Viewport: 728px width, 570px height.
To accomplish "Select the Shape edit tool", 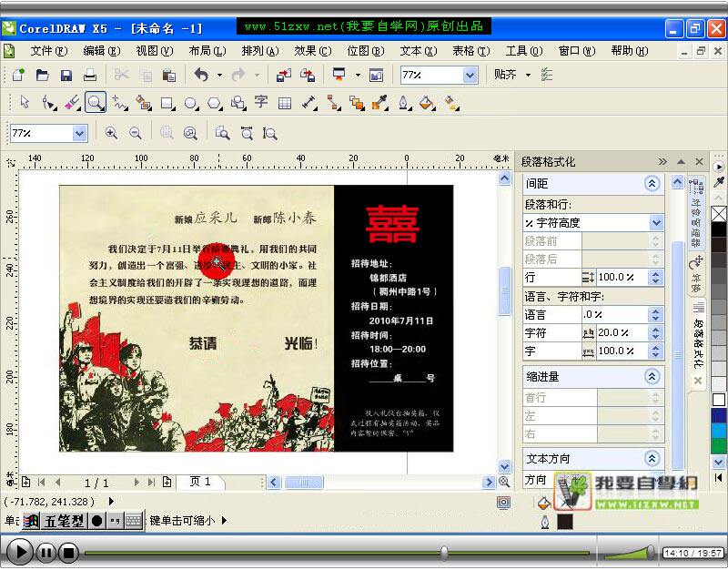I will coord(48,102).
